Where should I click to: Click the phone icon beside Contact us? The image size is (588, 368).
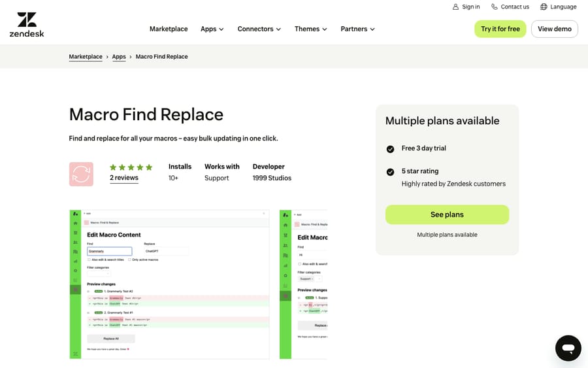pos(495,7)
